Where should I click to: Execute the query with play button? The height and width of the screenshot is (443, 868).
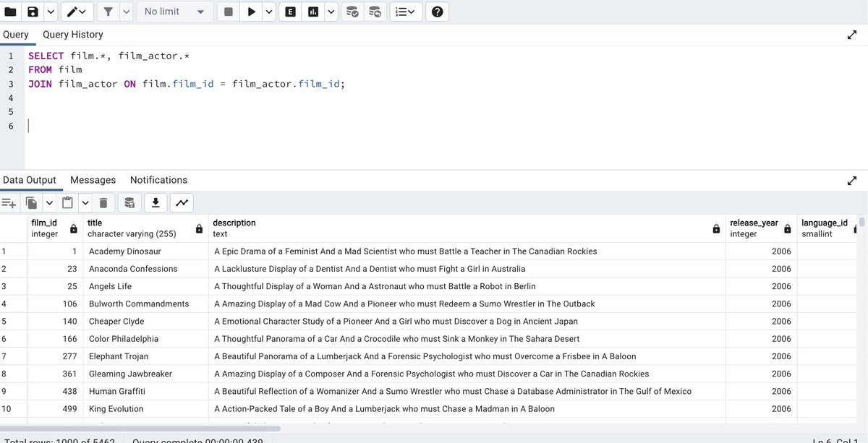coord(251,12)
